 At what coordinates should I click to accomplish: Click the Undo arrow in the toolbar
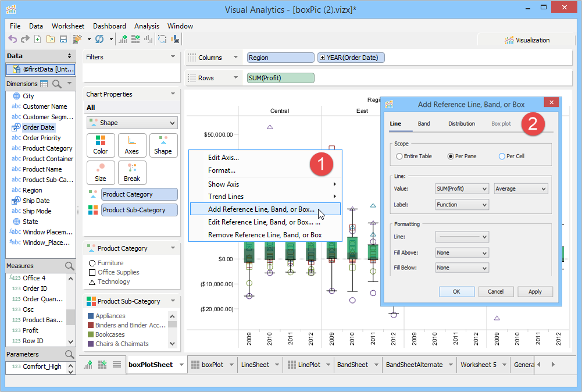click(12, 39)
